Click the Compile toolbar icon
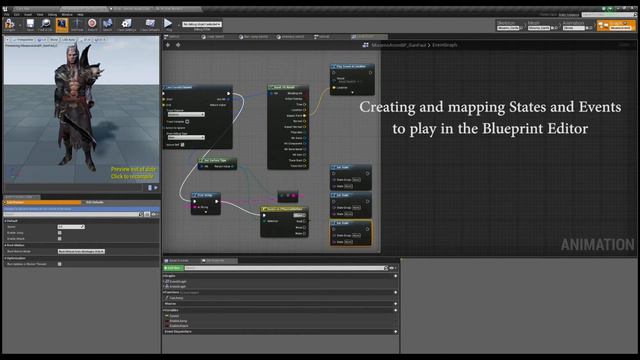The width and height of the screenshot is (640, 360). pos(9,24)
